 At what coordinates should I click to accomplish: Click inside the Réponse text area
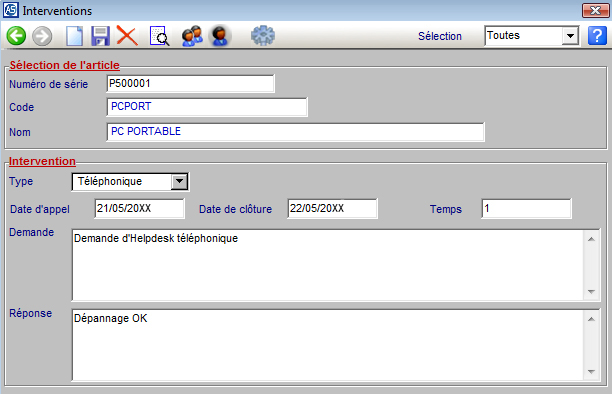click(328, 345)
